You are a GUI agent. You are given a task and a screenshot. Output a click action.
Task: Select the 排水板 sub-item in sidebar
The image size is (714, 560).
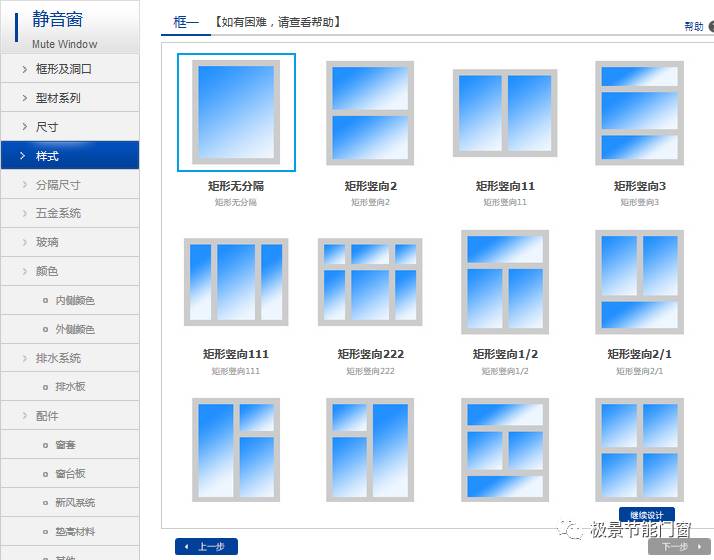(x=71, y=387)
